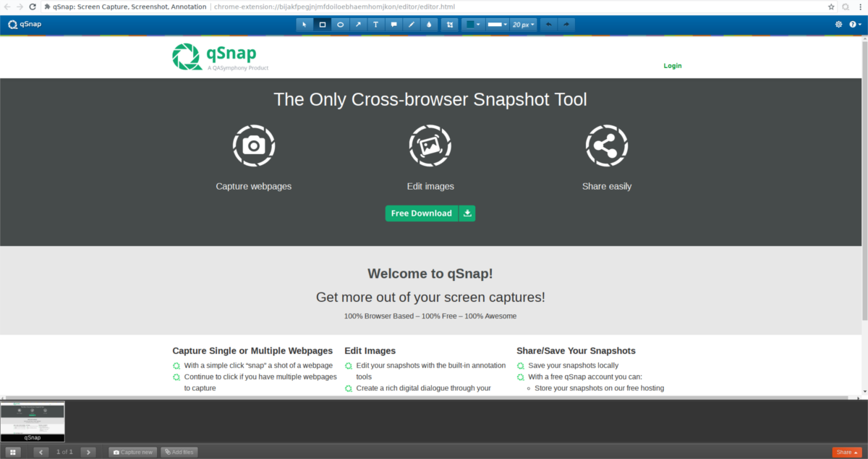
Task: Click the Add files button
Action: [x=179, y=452]
